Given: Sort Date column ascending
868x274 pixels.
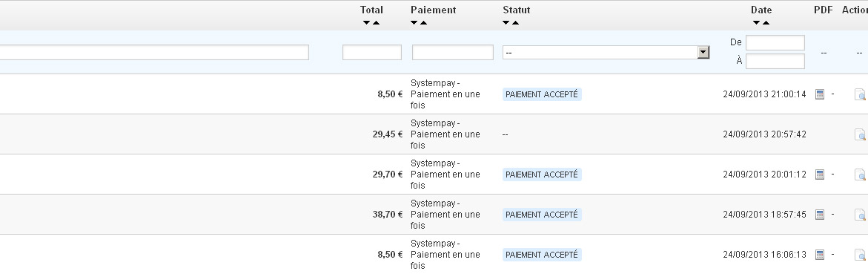Looking at the screenshot, I should coord(766,23).
